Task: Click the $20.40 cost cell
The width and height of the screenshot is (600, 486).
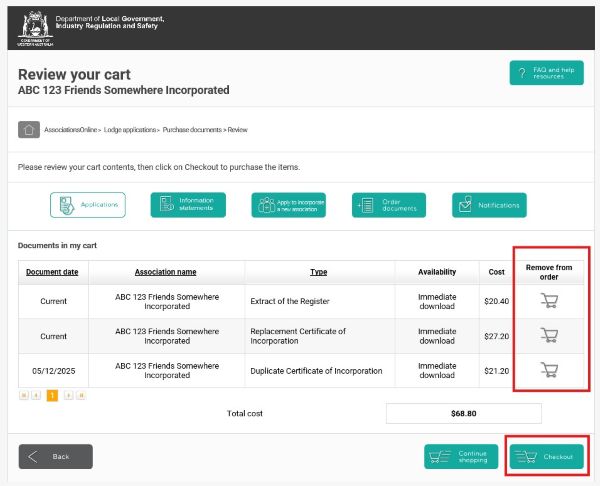Action: [496, 301]
